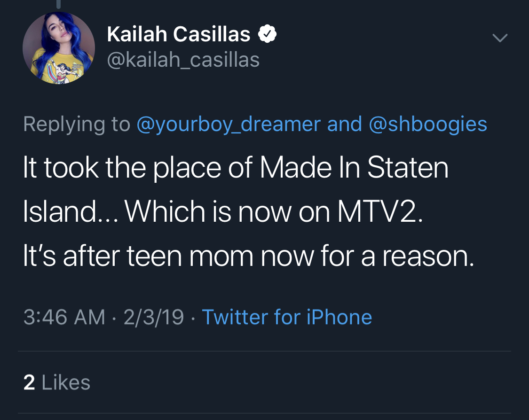Click the blue verified checkmark badge
529x420 pixels.
pos(267,34)
